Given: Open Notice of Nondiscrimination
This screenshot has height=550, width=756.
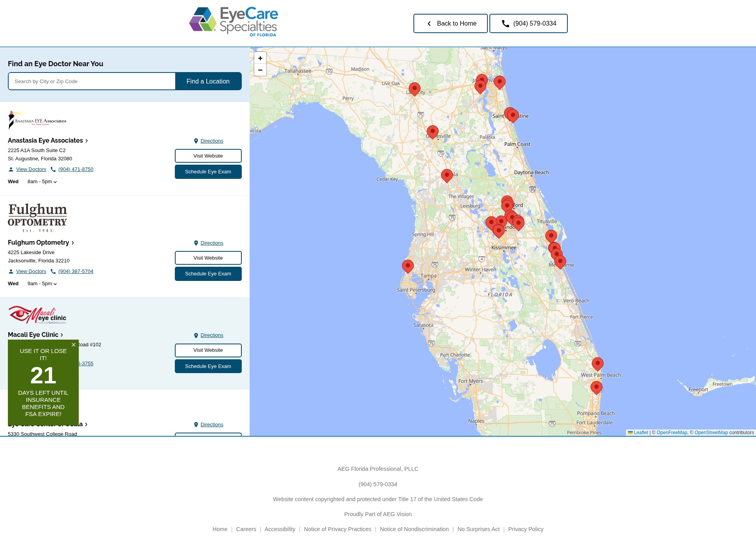Looking at the screenshot, I should (x=414, y=529).
